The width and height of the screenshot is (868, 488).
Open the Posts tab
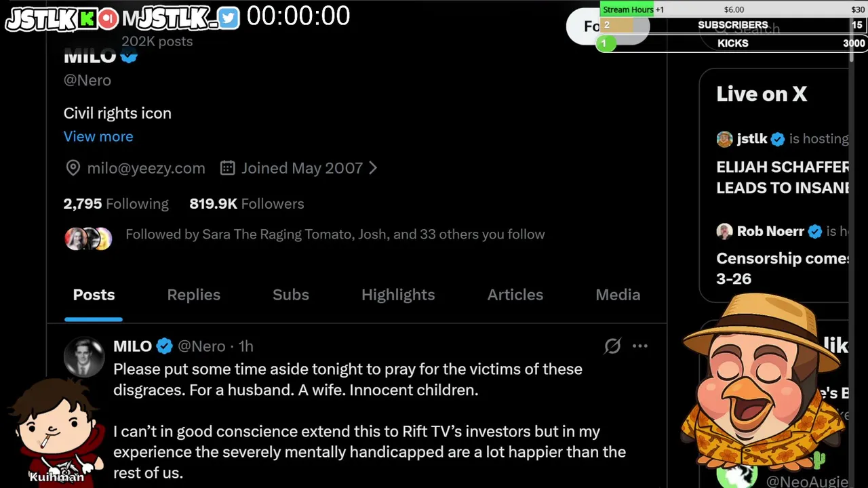point(94,295)
